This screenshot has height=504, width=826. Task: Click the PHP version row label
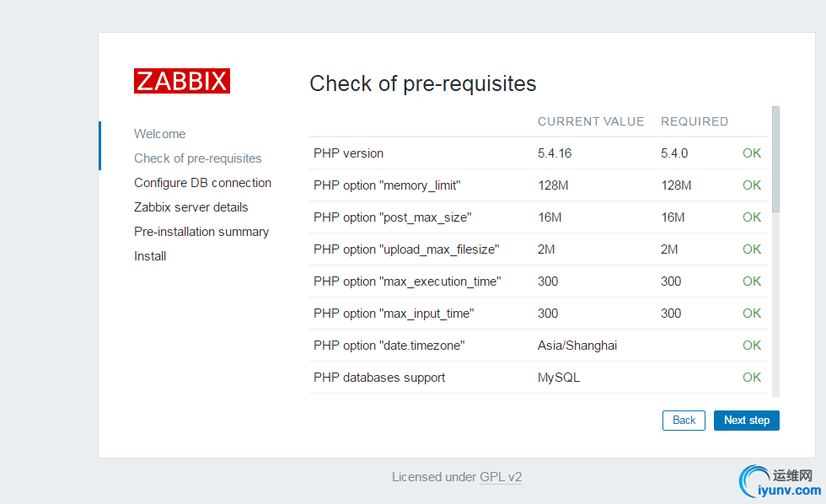tap(348, 153)
